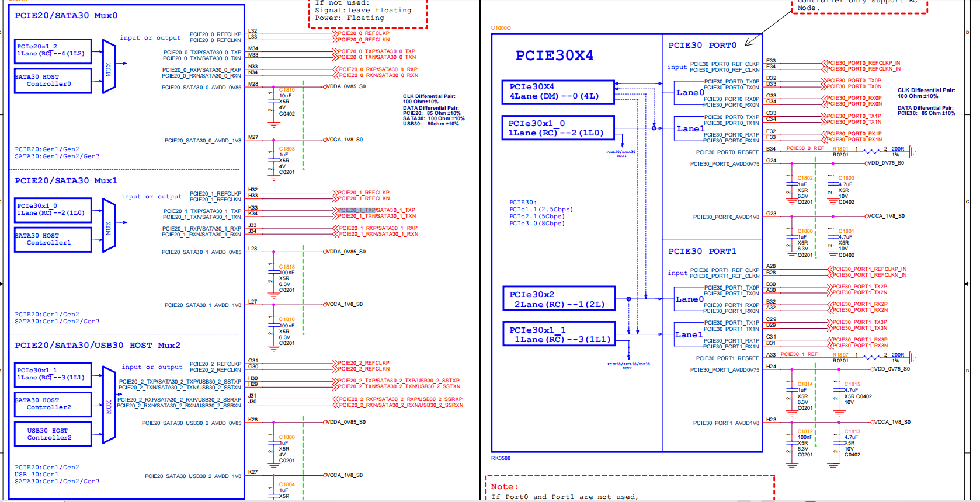Select the red 'PCIE30_PORT0_REFCLKP_IN' net label
980x502 pixels.
(x=863, y=63)
